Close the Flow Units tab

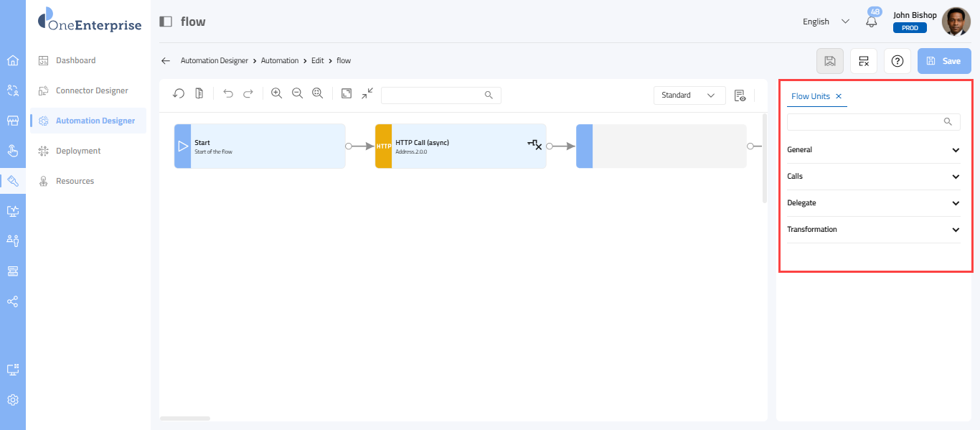(x=839, y=96)
